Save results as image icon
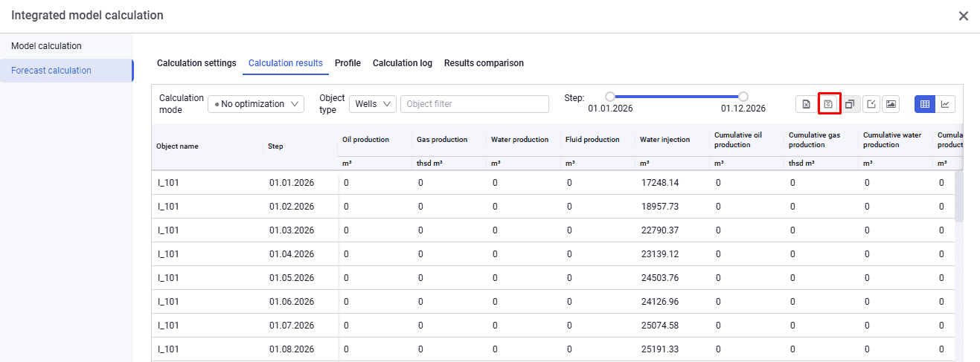This screenshot has height=362, width=980. point(891,104)
